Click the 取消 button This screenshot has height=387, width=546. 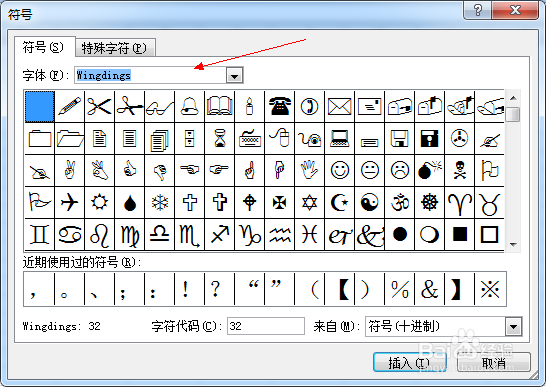pos(494,363)
